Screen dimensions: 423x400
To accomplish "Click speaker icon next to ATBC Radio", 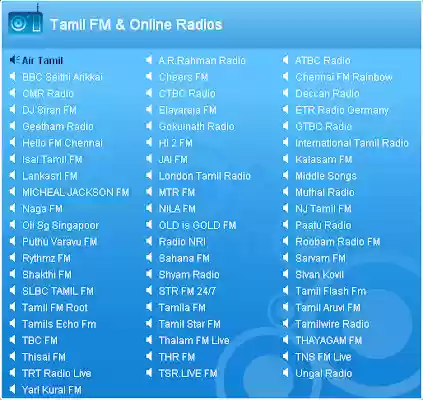I will coord(285,60).
